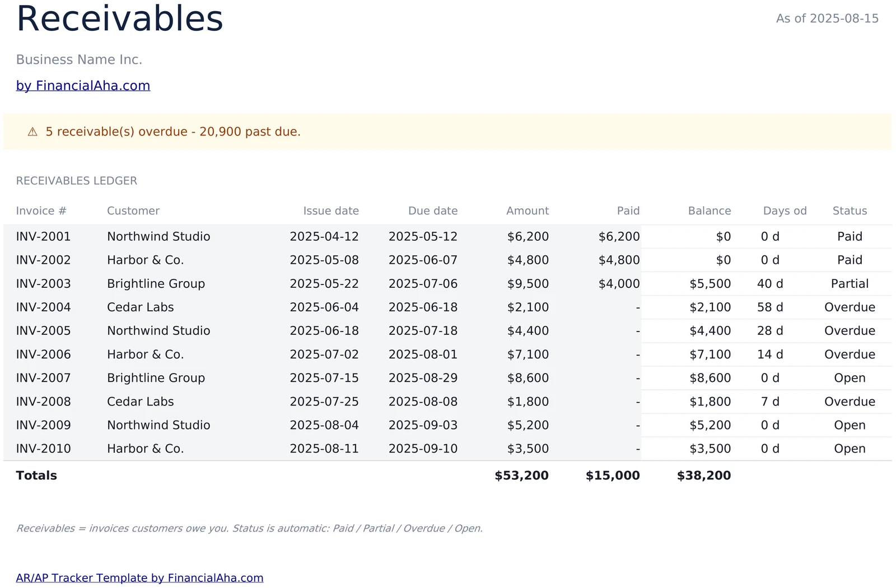Click the Business Name Inc. subtitle

click(79, 60)
